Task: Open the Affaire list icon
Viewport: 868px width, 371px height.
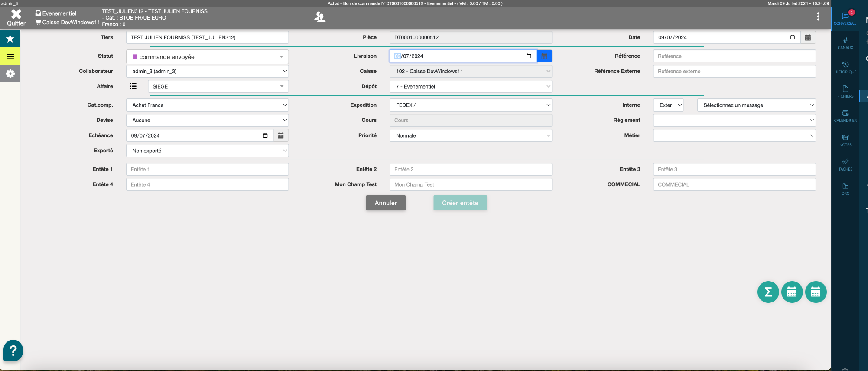Action: tap(133, 86)
